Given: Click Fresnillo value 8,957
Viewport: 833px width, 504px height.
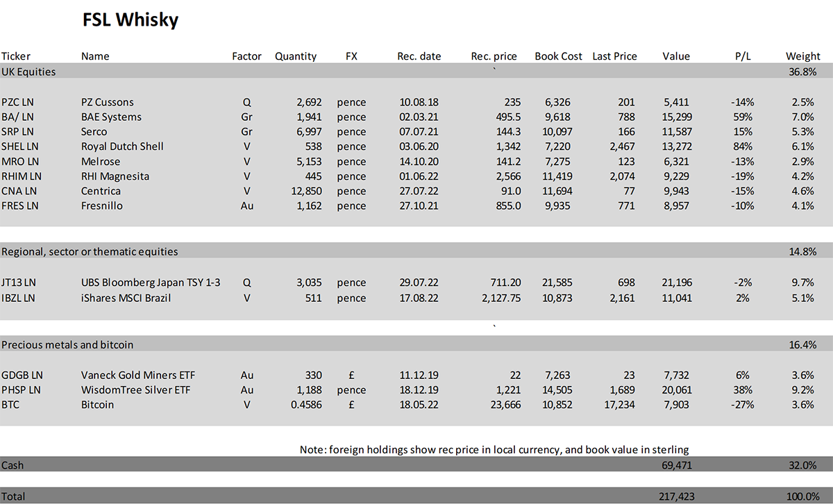Looking at the screenshot, I should point(677,205).
